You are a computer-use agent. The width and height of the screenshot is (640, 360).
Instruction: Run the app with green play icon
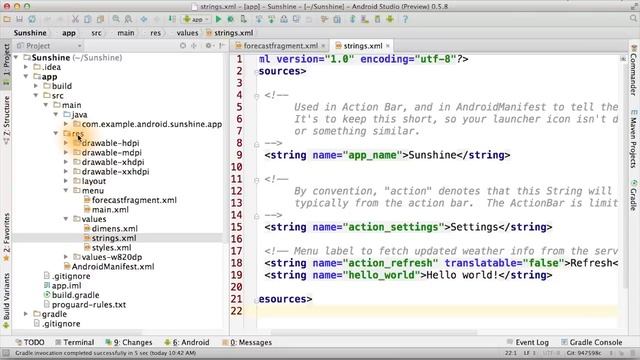coord(218,19)
